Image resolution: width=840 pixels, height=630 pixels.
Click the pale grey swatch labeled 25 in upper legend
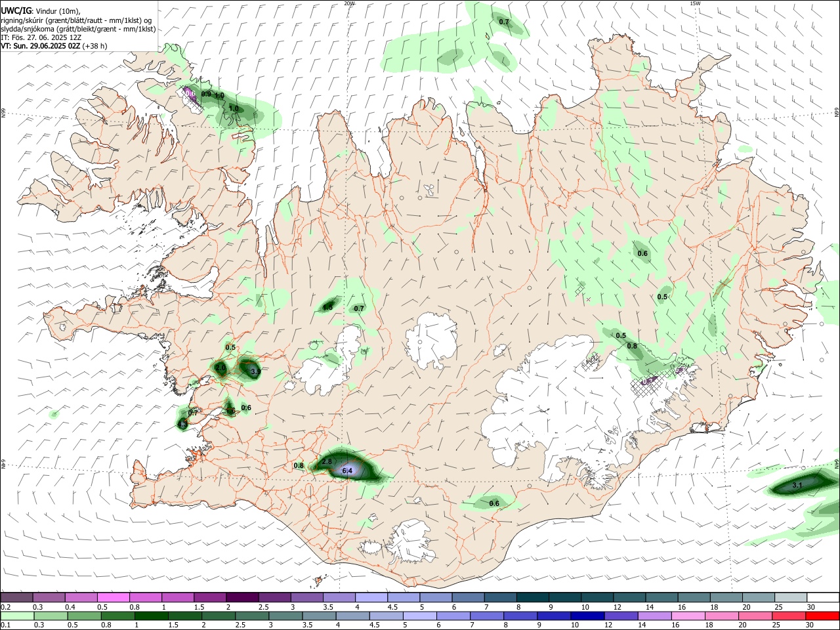click(x=791, y=597)
